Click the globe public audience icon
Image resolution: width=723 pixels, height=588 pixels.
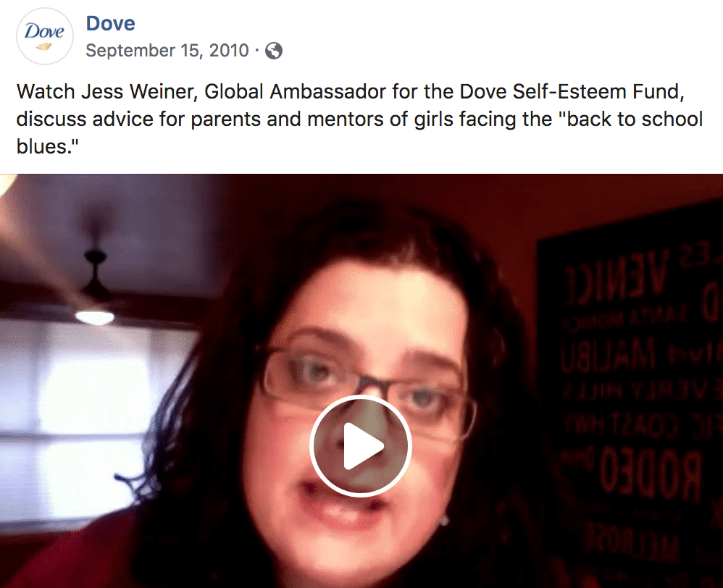coord(274,51)
